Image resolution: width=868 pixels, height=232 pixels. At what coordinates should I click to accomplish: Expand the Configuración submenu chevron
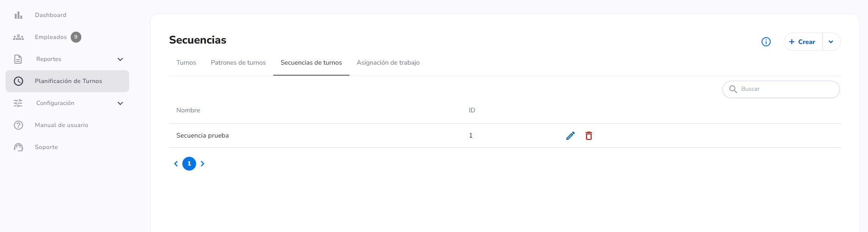click(120, 103)
